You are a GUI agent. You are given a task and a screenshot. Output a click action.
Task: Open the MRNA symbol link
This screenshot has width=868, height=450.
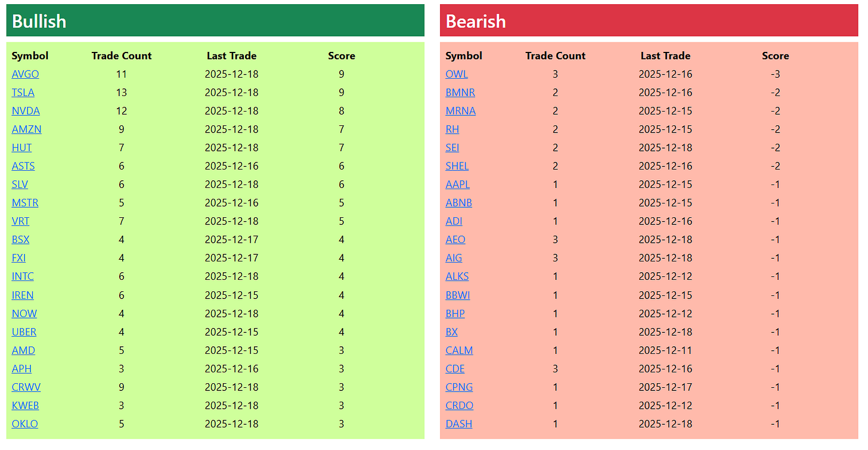coord(461,111)
